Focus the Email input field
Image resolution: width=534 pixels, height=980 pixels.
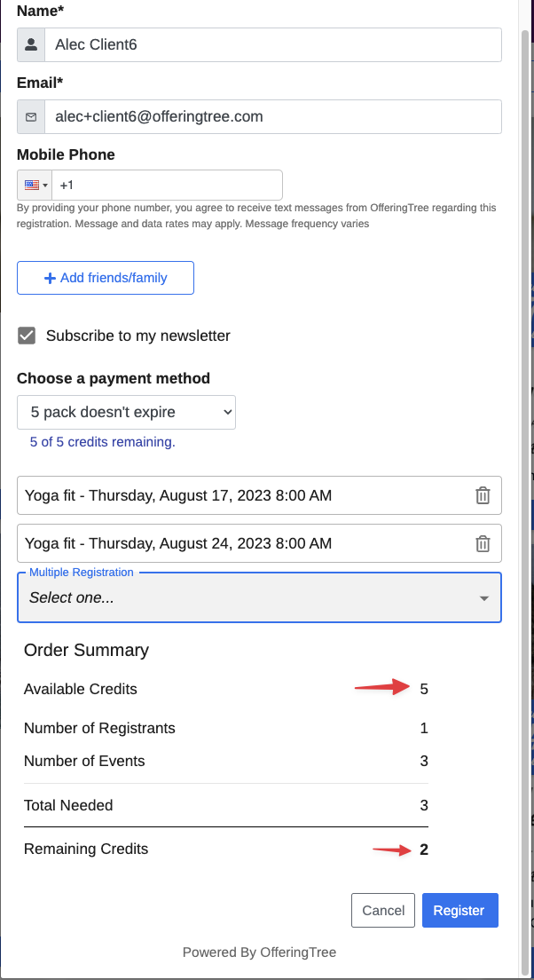point(273,117)
